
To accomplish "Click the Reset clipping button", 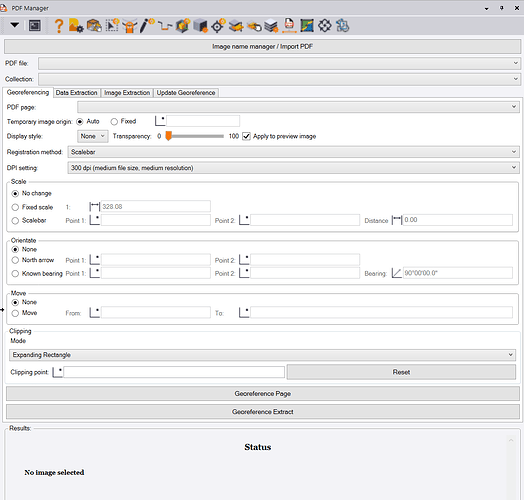I will [401, 372].
